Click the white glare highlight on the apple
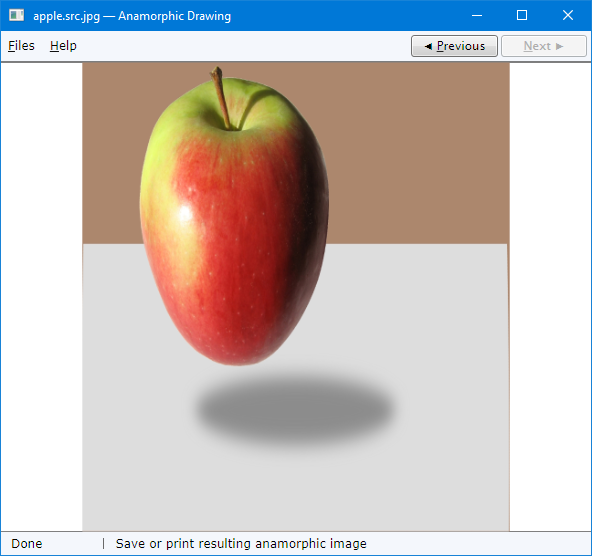592x556 pixels. coord(185,213)
